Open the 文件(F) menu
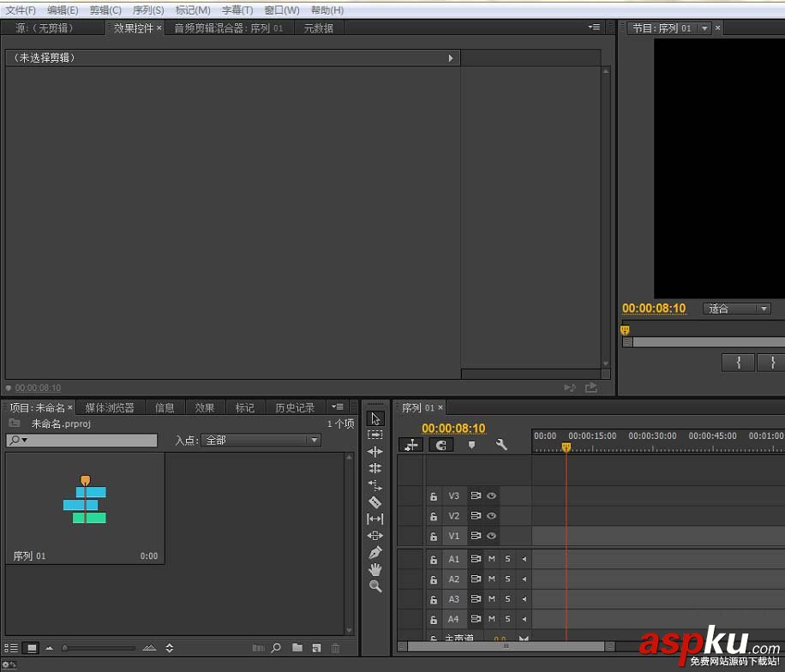The height and width of the screenshot is (672, 785). pyautogui.click(x=21, y=10)
